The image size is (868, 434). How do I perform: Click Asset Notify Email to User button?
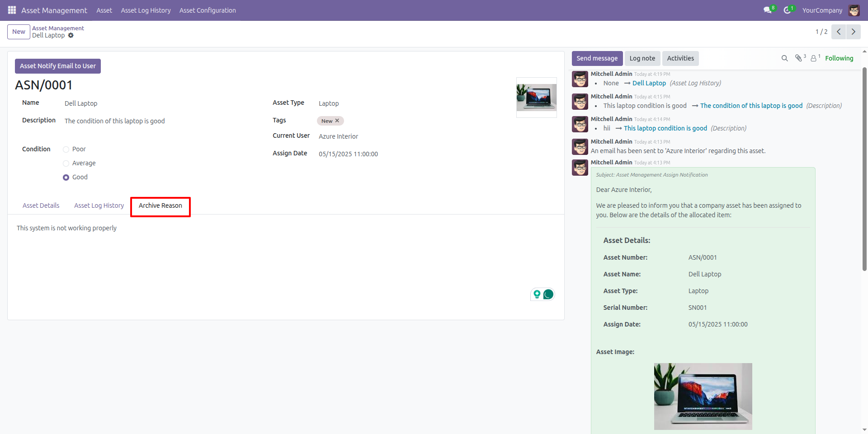click(58, 66)
